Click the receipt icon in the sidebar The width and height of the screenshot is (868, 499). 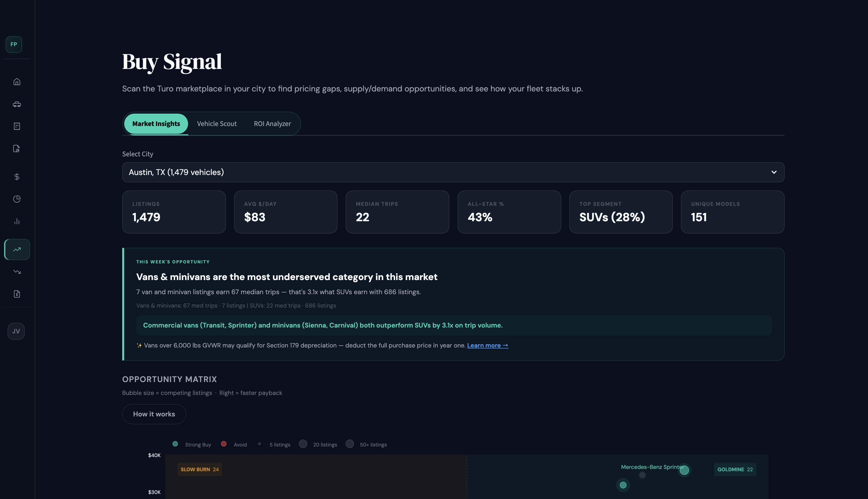click(16, 126)
